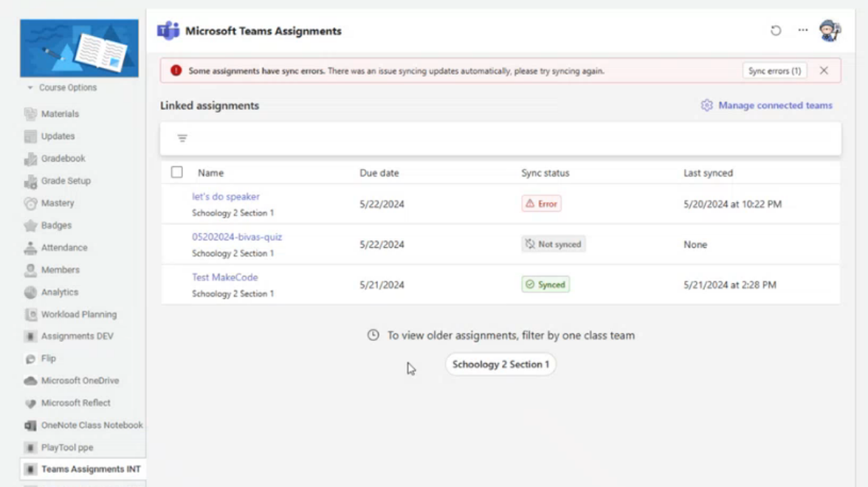
Task: Click the Mastery sidebar icon
Action: click(x=30, y=203)
